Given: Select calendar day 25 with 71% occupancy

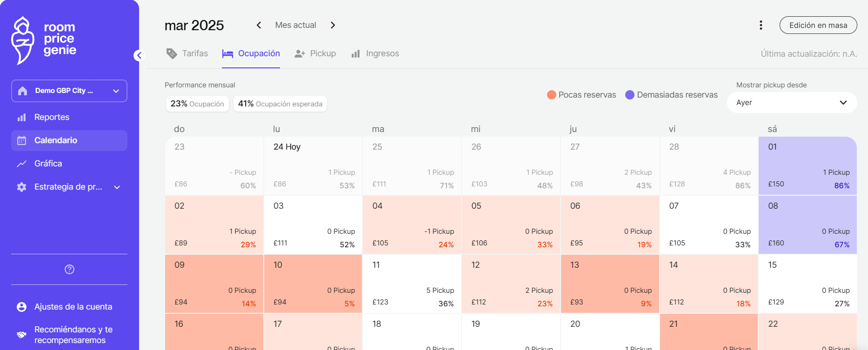Looking at the screenshot, I should click(x=412, y=166).
